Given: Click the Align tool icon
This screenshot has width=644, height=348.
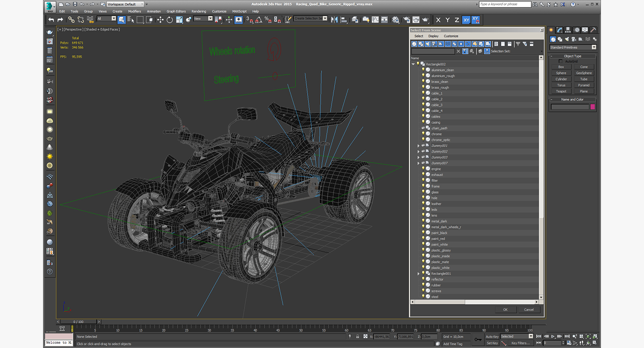Looking at the screenshot, I should [x=344, y=20].
